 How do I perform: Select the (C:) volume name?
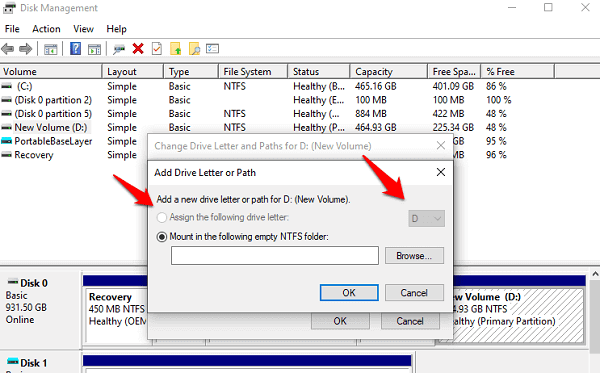[24, 86]
